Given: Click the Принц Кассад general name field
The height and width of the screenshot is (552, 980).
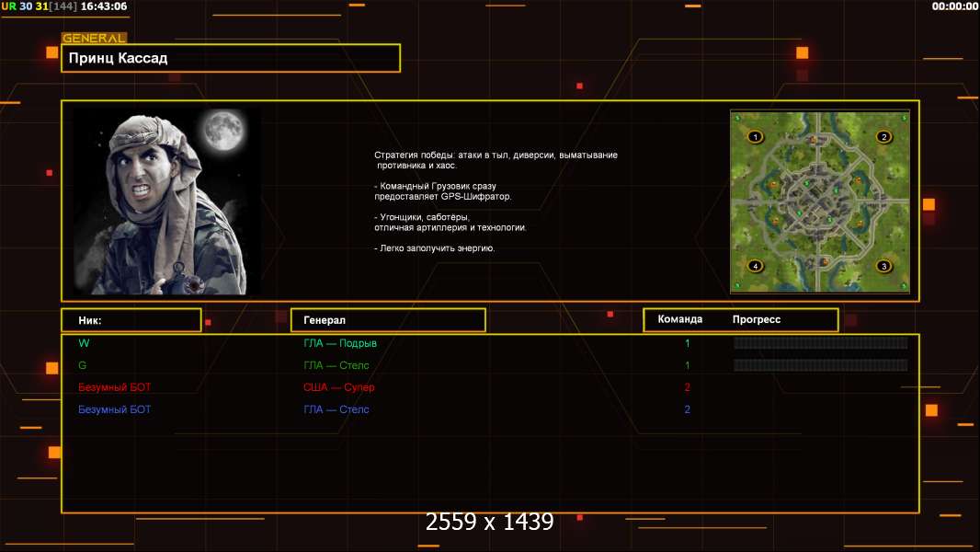Looking at the screenshot, I should coord(231,58).
